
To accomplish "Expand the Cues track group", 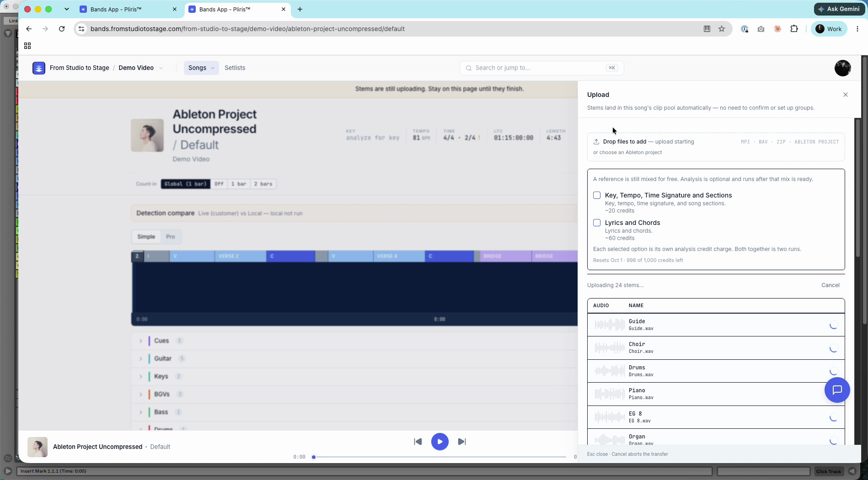I will tap(141, 341).
